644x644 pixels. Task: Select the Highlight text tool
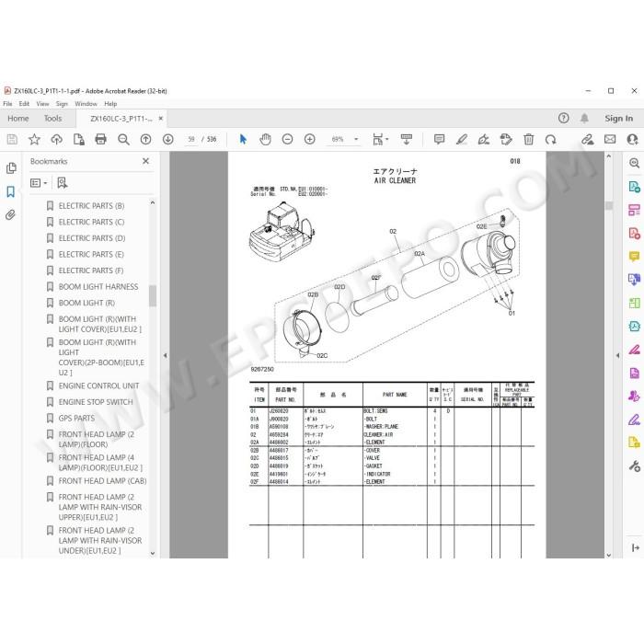[x=462, y=140]
